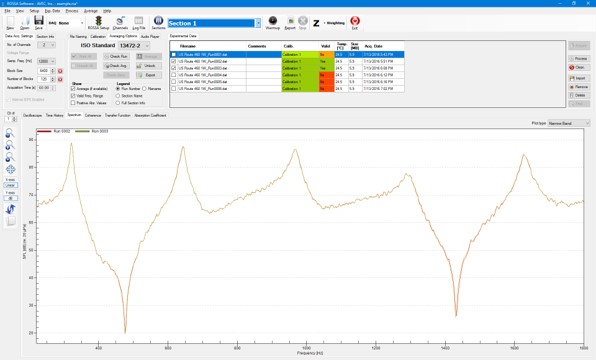Switch to the Oscilloscope tab

click(32, 115)
